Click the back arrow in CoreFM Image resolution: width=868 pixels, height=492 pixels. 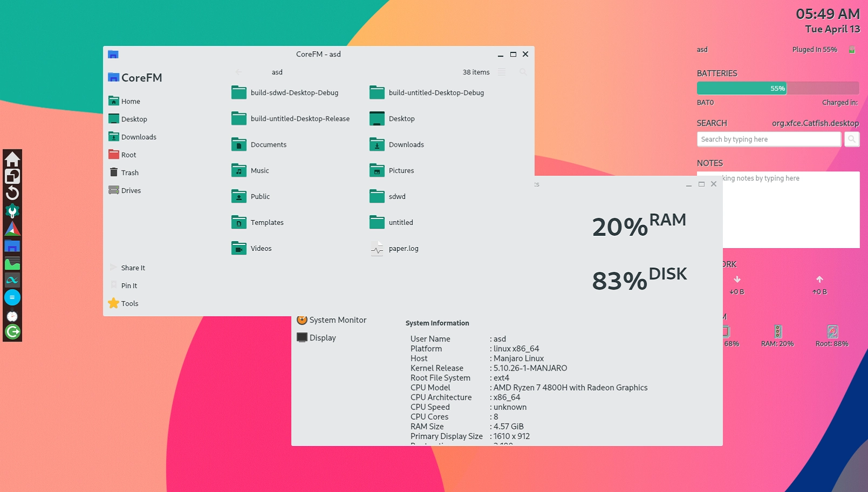coord(238,72)
